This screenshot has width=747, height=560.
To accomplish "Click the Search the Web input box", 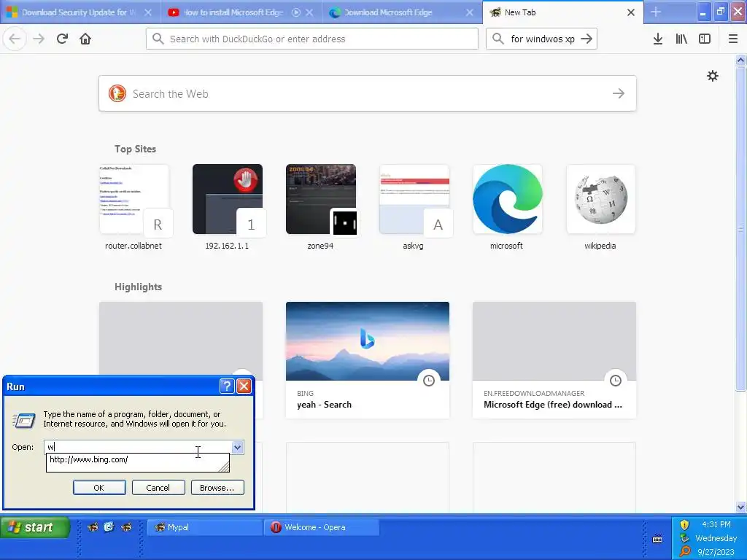I will 368,93.
